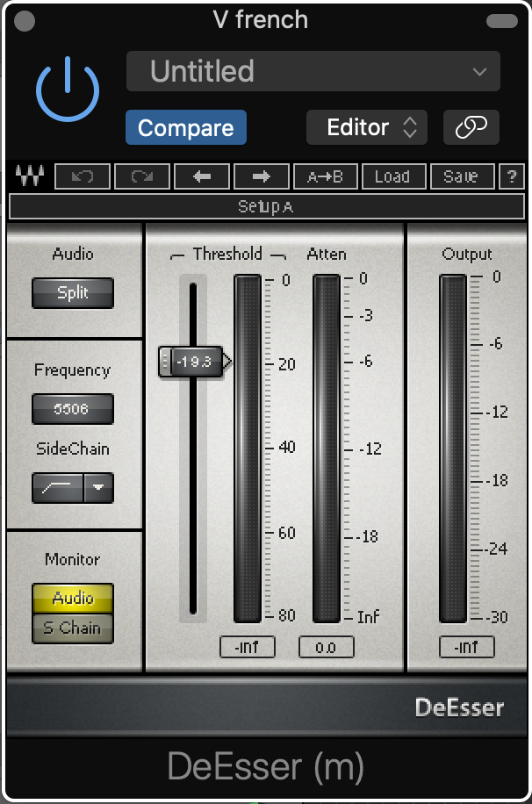The image size is (532, 804).
Task: Open the Untitled preset dropdown
Action: click(x=313, y=71)
